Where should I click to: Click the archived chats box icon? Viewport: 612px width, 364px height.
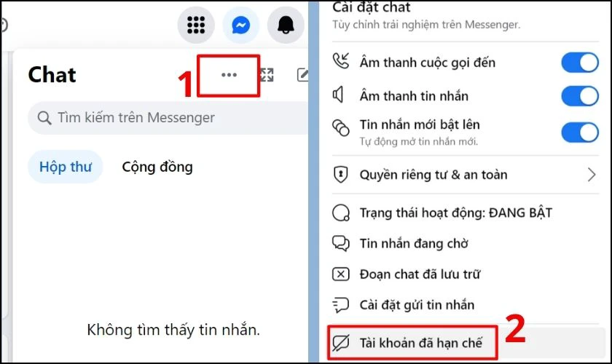341,274
